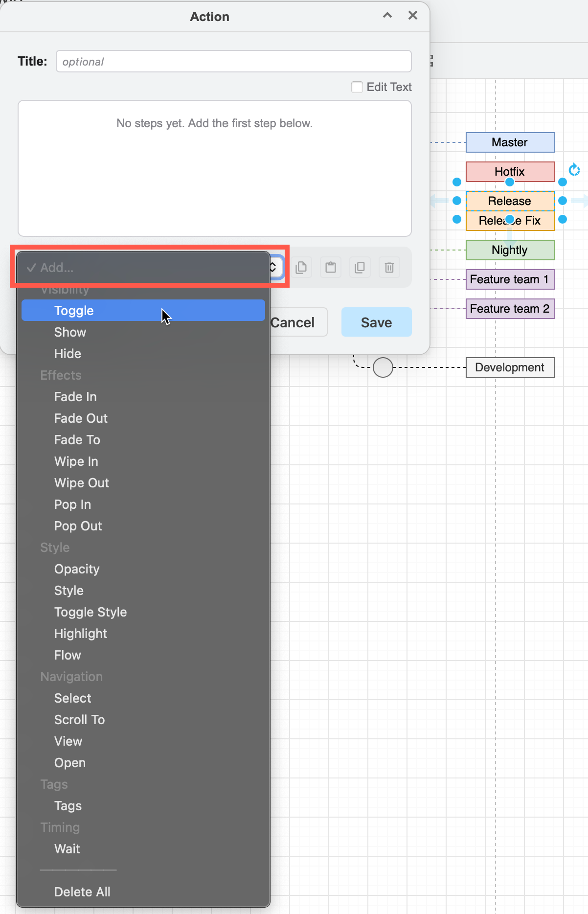Screen dimensions: 588x914
Task: Click the circle node left of Development
Action: click(x=383, y=367)
